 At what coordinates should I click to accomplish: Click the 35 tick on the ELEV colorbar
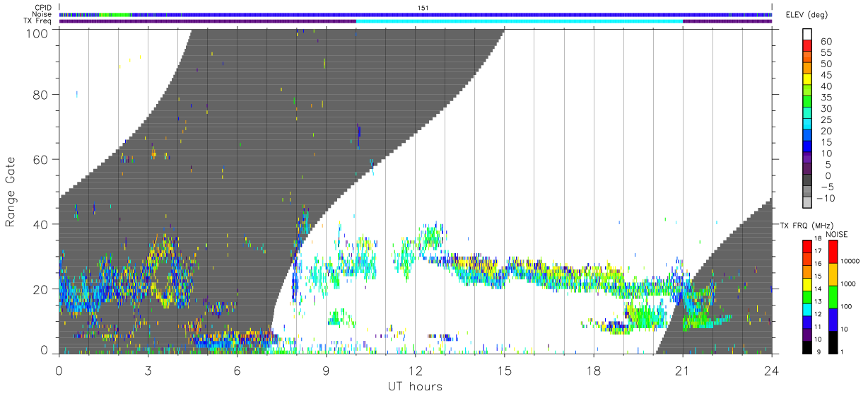(x=826, y=98)
